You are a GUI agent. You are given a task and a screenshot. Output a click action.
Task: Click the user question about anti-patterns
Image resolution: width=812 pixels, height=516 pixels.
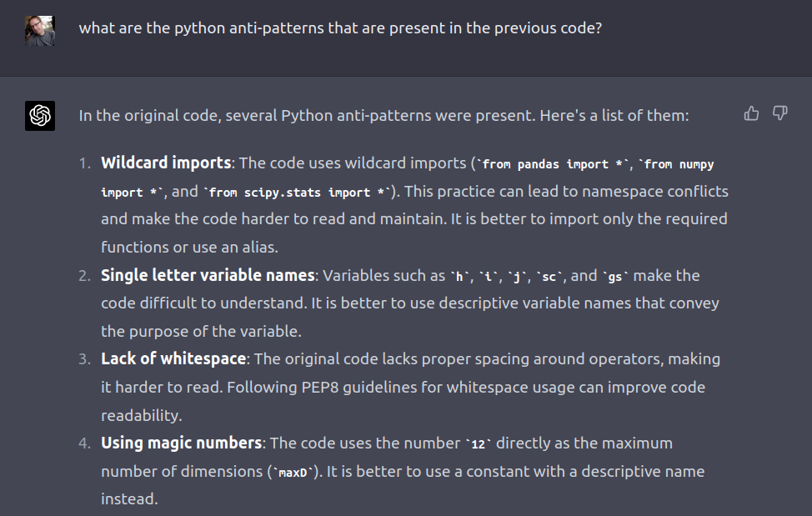[x=340, y=28]
